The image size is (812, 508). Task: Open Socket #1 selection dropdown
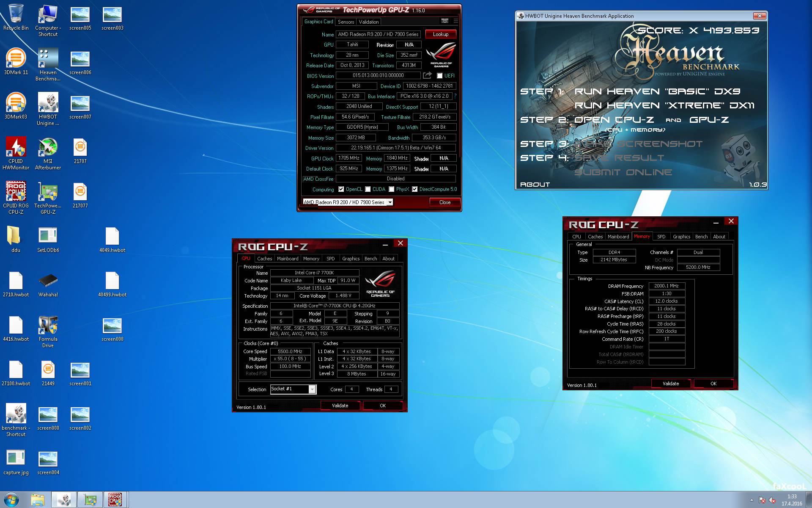pos(312,389)
